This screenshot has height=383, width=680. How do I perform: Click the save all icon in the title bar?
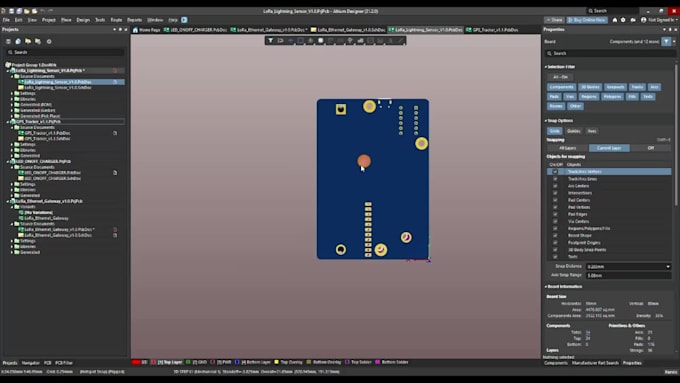pyautogui.click(x=19, y=11)
